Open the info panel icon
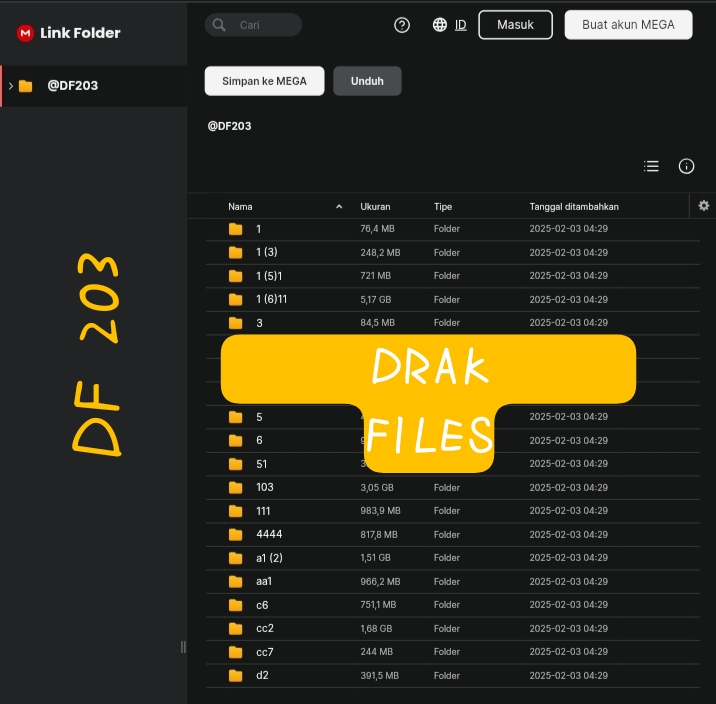Screen dimensions: 716x704 686,166
